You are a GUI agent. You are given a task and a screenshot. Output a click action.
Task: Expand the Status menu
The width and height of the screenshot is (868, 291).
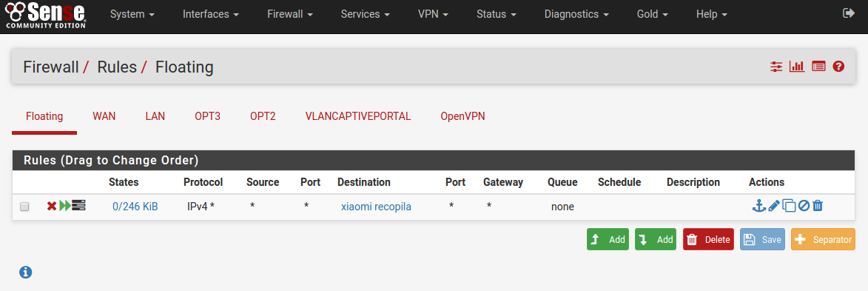pos(497,14)
